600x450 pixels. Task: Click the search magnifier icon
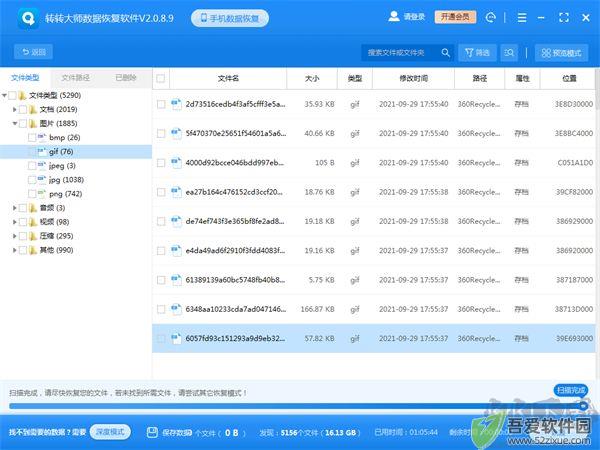pos(445,52)
